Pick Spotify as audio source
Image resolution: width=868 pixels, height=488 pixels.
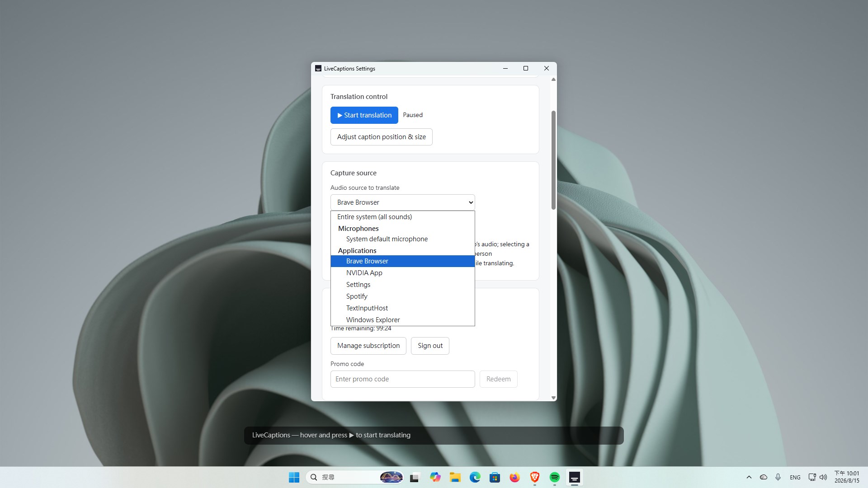[x=403, y=296]
